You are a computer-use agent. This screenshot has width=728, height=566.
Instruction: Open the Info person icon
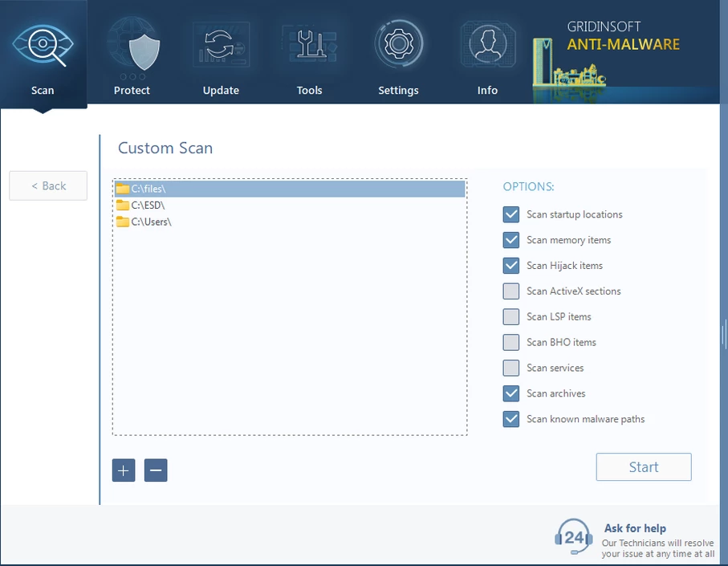(x=487, y=47)
